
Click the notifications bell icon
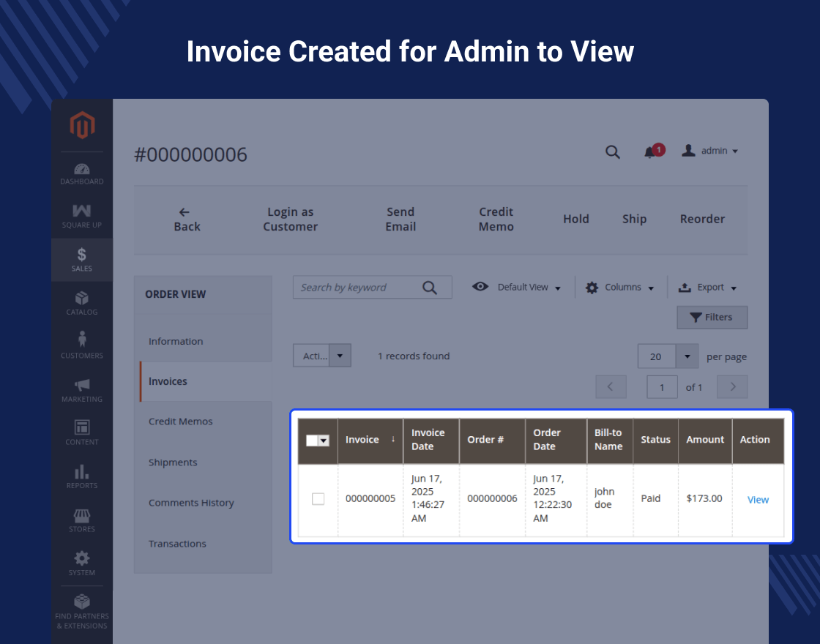[x=649, y=151]
